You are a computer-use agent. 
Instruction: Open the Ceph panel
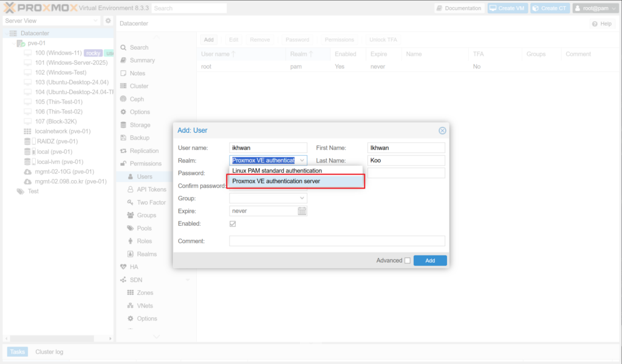(x=137, y=99)
